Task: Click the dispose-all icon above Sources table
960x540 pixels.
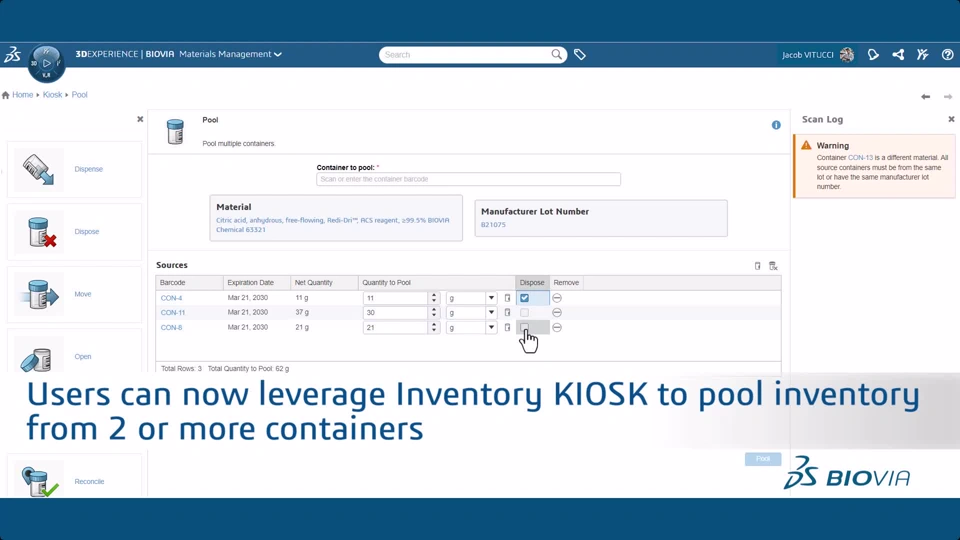Action: pyautogui.click(x=757, y=266)
